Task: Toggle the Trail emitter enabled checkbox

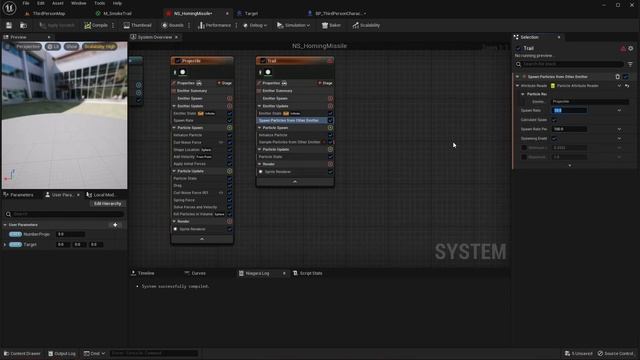Action: (x=263, y=61)
